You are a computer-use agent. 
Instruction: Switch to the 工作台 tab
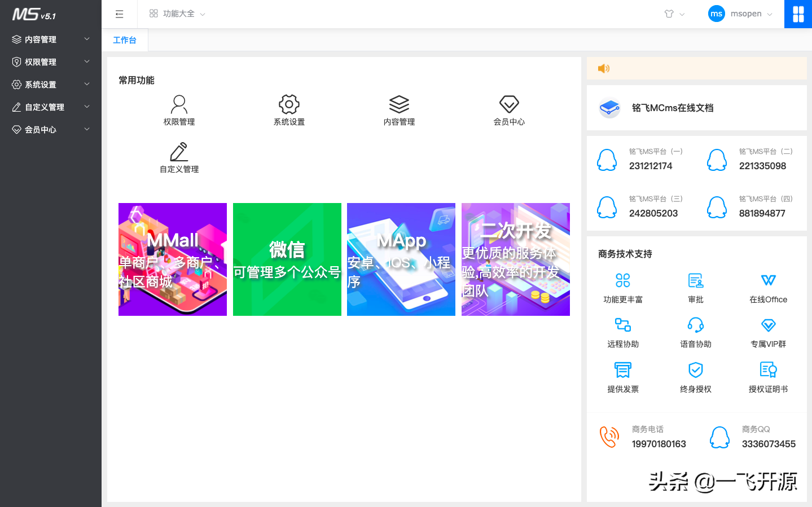tap(124, 39)
